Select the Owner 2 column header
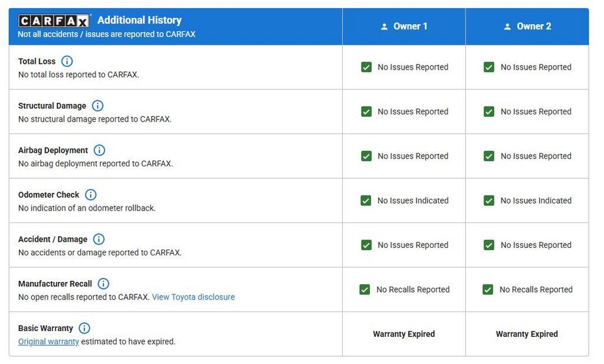 527,27
